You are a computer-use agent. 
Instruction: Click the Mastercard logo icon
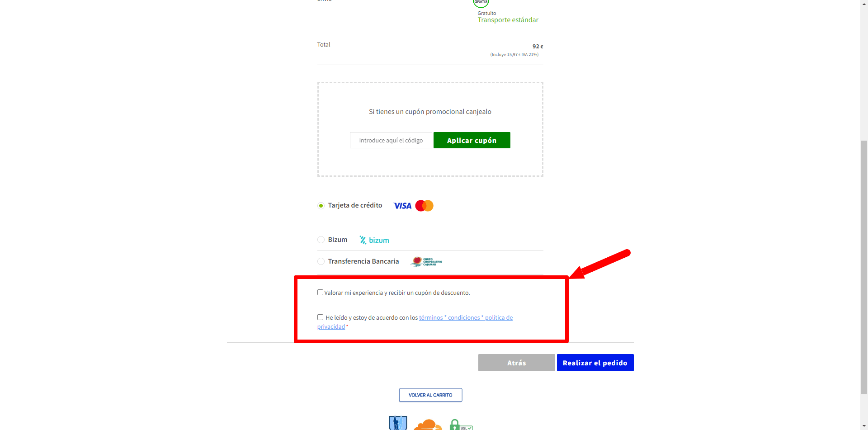(x=424, y=206)
